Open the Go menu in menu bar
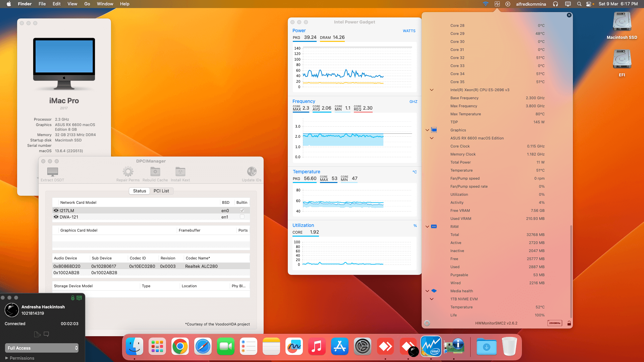This screenshot has width=644, height=362. pos(87,4)
